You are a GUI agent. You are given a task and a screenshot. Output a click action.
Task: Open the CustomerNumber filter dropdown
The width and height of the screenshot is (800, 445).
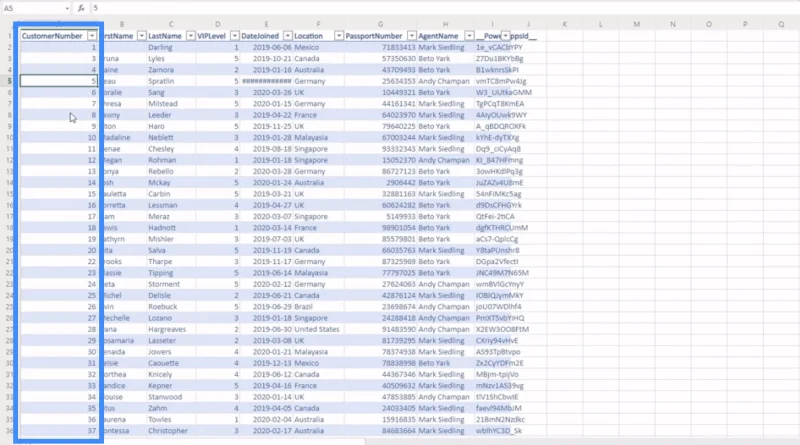[x=92, y=36]
